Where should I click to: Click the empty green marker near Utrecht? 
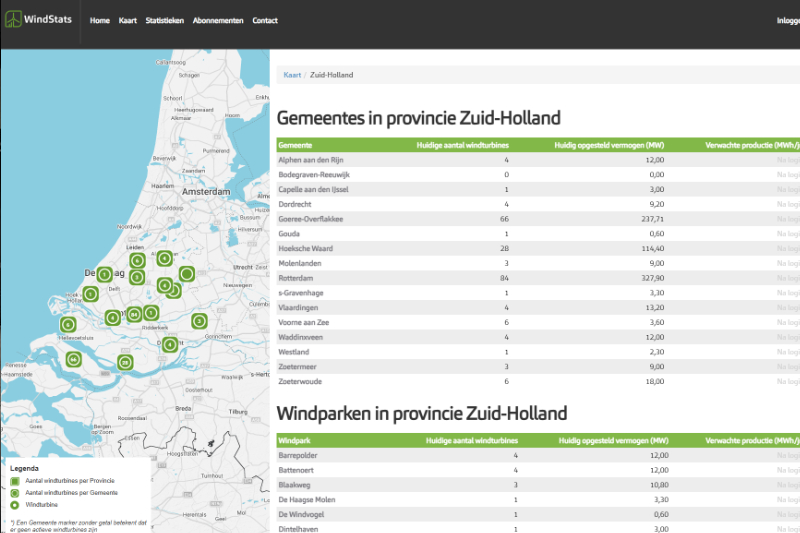(187, 274)
